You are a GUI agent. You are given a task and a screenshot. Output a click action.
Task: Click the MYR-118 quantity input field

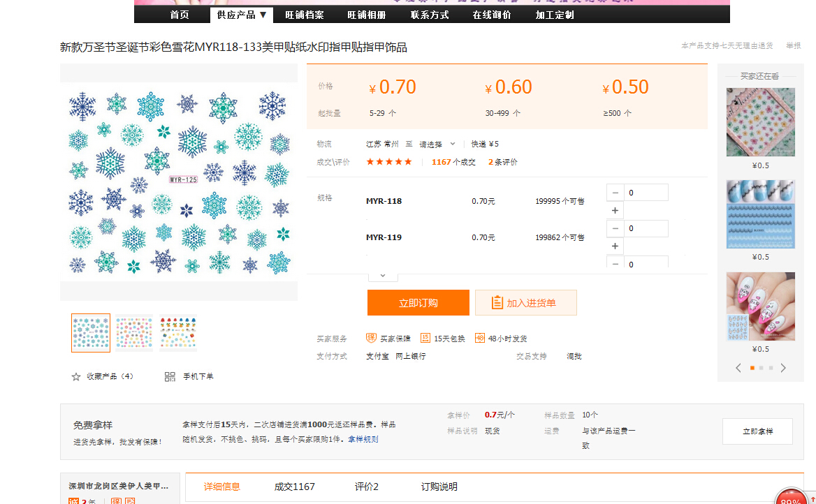click(646, 193)
